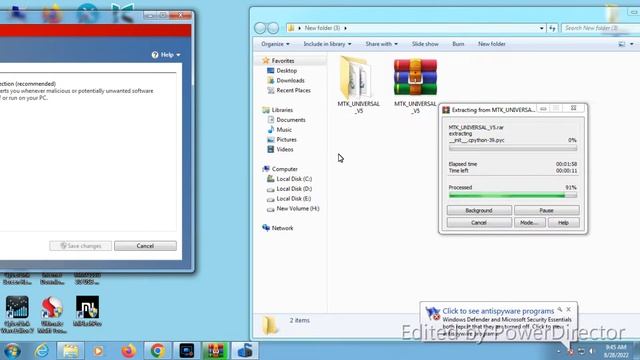Image resolution: width=640 pixels, height=360 pixels.
Task: Open the view options dropdown arrow
Action: click(631, 44)
